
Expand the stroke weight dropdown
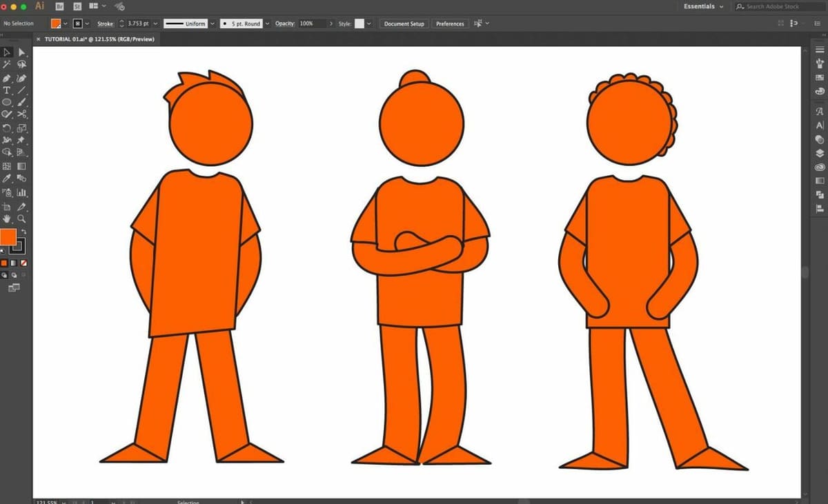click(x=156, y=23)
